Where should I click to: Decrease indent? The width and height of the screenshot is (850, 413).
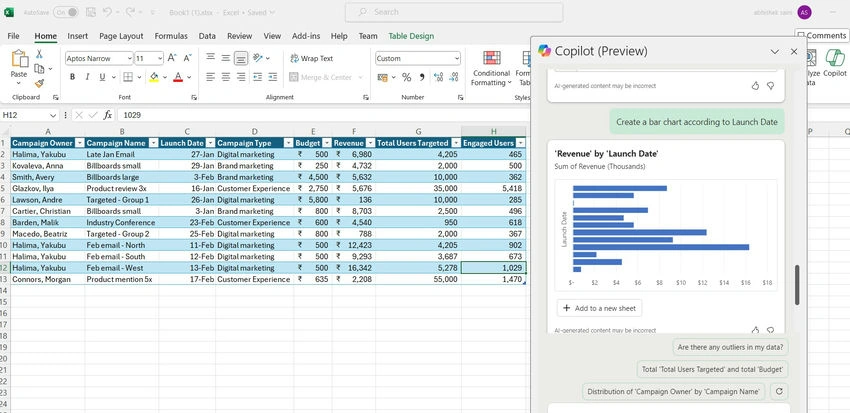(257, 77)
